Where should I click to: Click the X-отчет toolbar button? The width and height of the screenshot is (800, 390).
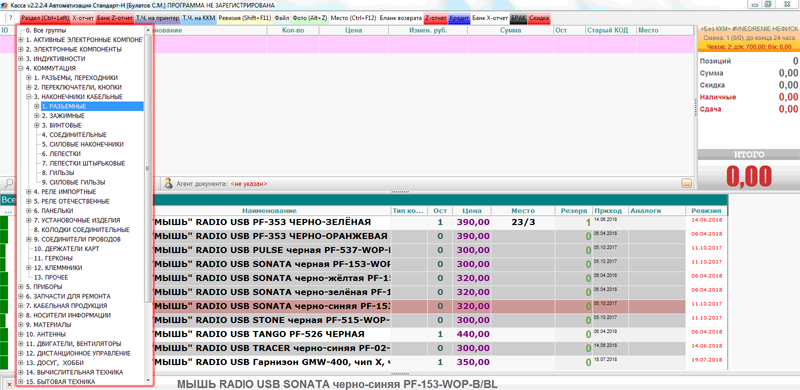tap(83, 18)
